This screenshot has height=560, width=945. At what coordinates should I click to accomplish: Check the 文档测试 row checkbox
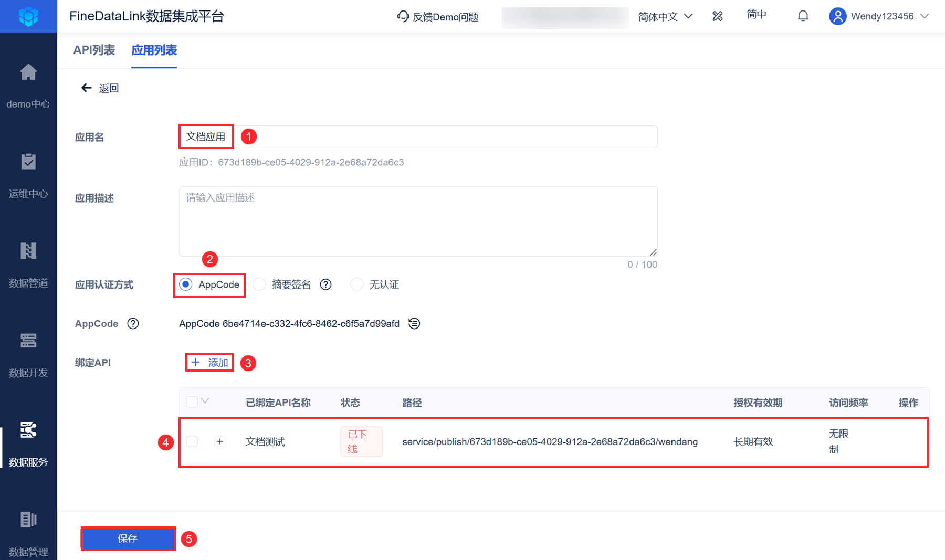[192, 441]
